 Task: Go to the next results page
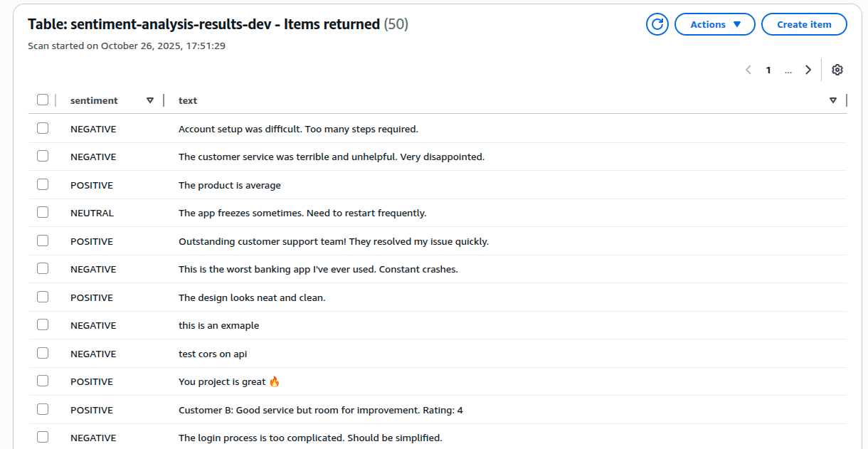coord(808,70)
